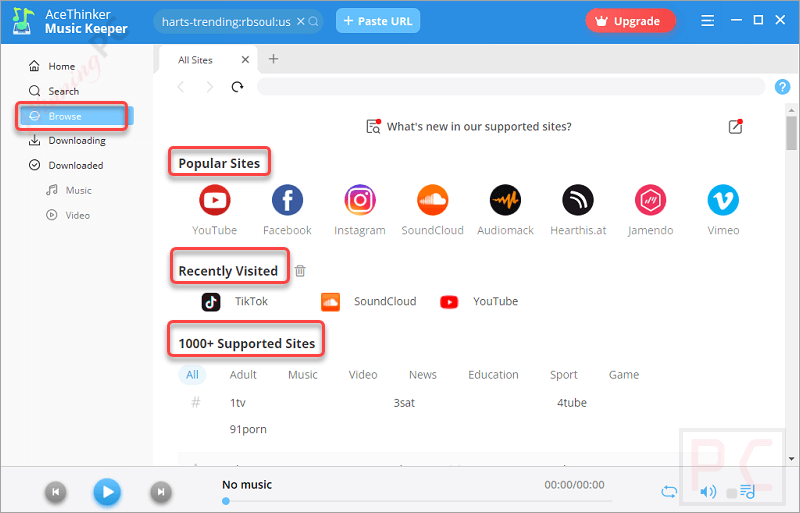800x513 pixels.
Task: Open Search in sidebar
Action: click(x=54, y=91)
